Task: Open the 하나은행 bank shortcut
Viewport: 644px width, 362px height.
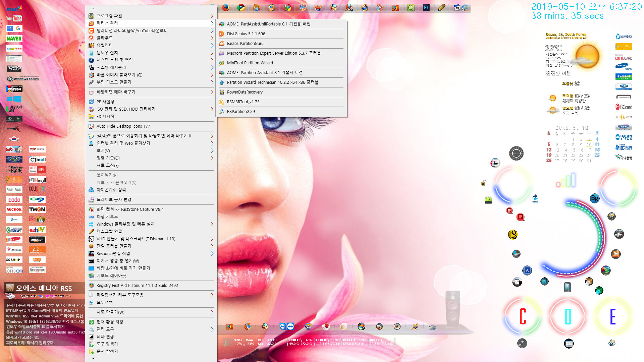Action: point(624,157)
